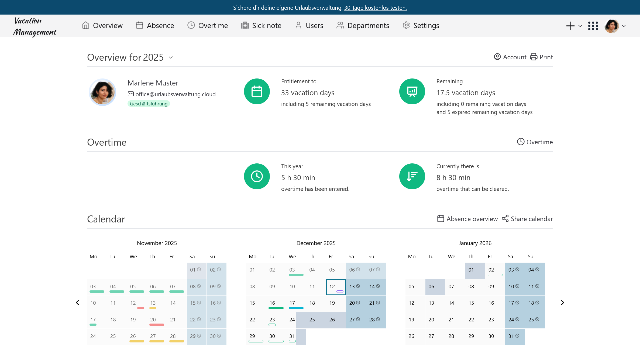The image size is (640, 364).
Task: Expand the dropdown beside the plus icon
Action: pos(580,26)
